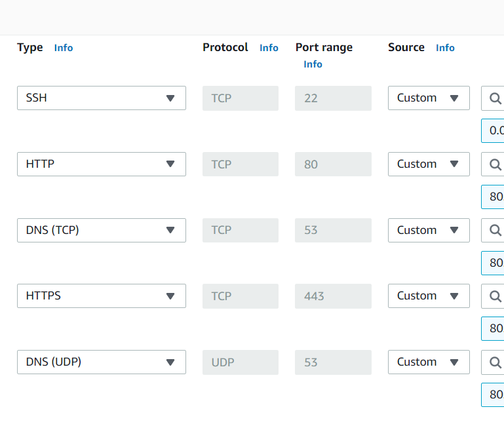Click the port range field showing 22
Image resolution: width=504 pixels, height=424 pixels.
[x=333, y=98]
